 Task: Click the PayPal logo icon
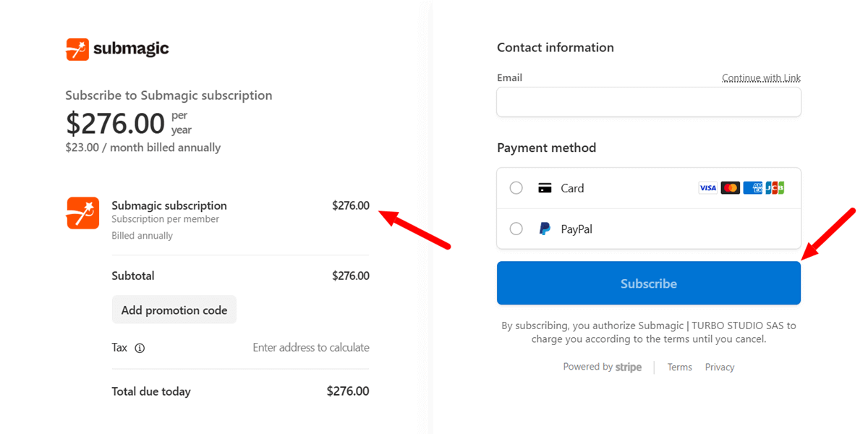tap(545, 229)
